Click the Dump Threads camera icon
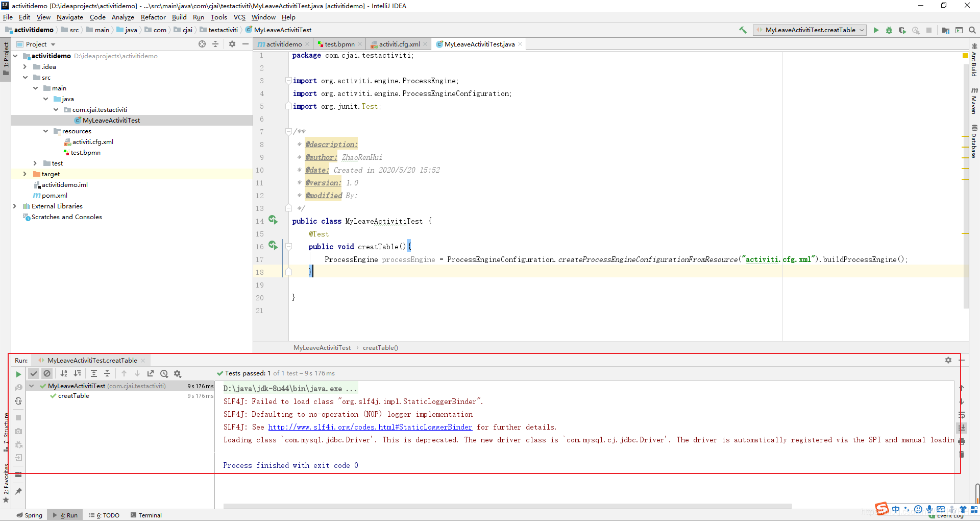980x521 pixels. click(x=18, y=431)
